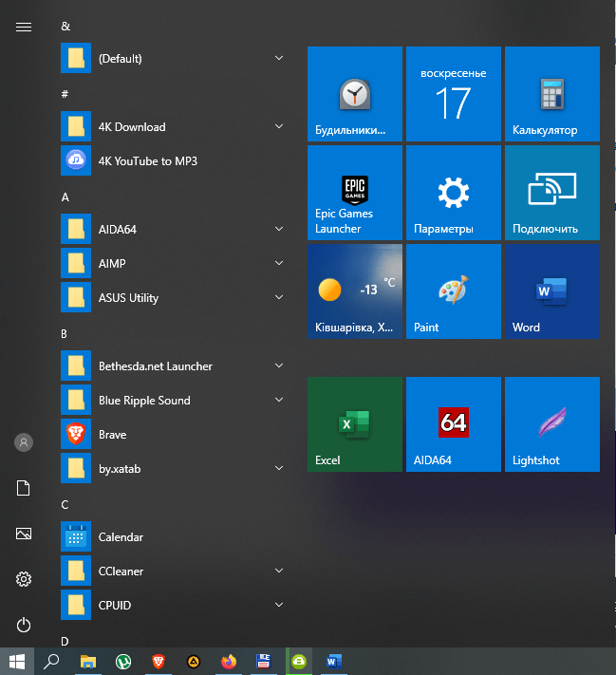
Task: Open the weather tile showing -13
Action: pyautogui.click(x=355, y=291)
